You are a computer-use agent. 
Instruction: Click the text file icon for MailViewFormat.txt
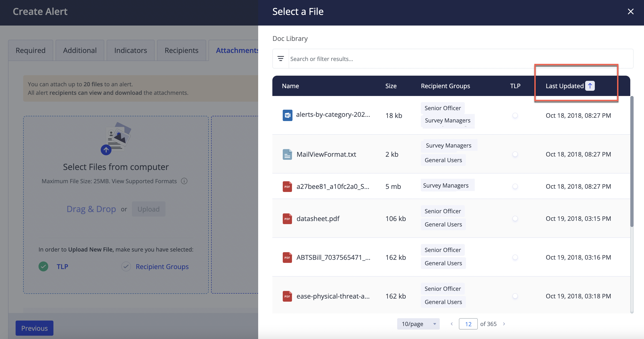287,154
